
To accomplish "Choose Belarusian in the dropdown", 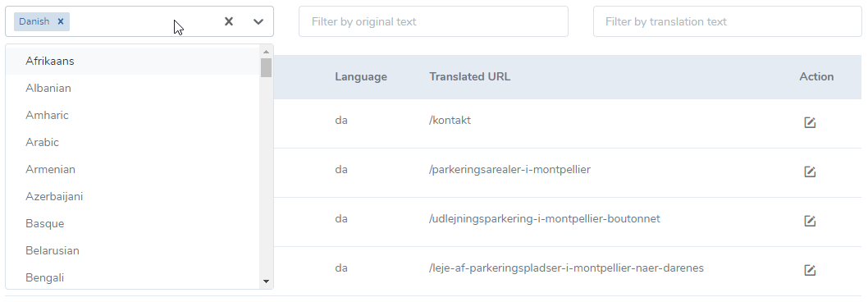I will click(133, 251).
